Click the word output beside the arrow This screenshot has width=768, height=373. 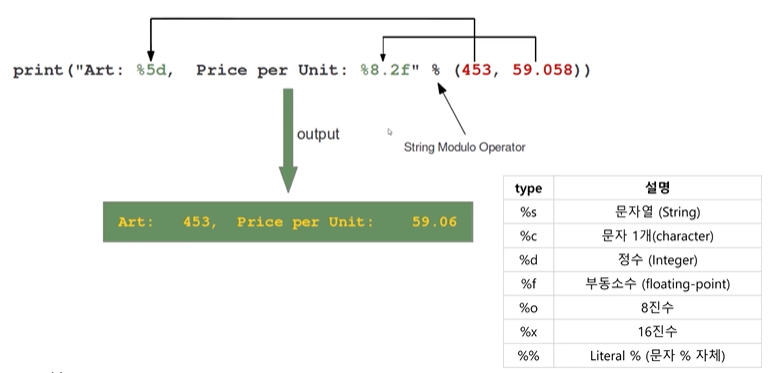pos(318,134)
